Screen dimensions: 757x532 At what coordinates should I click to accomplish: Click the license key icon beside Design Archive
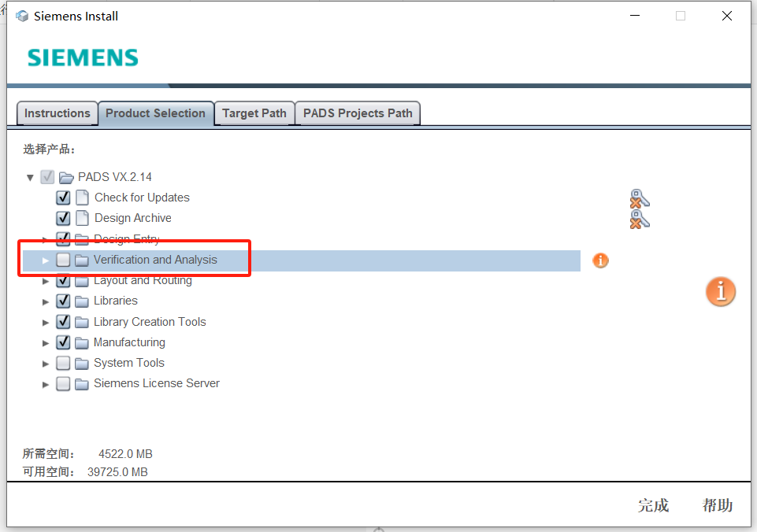coord(640,219)
